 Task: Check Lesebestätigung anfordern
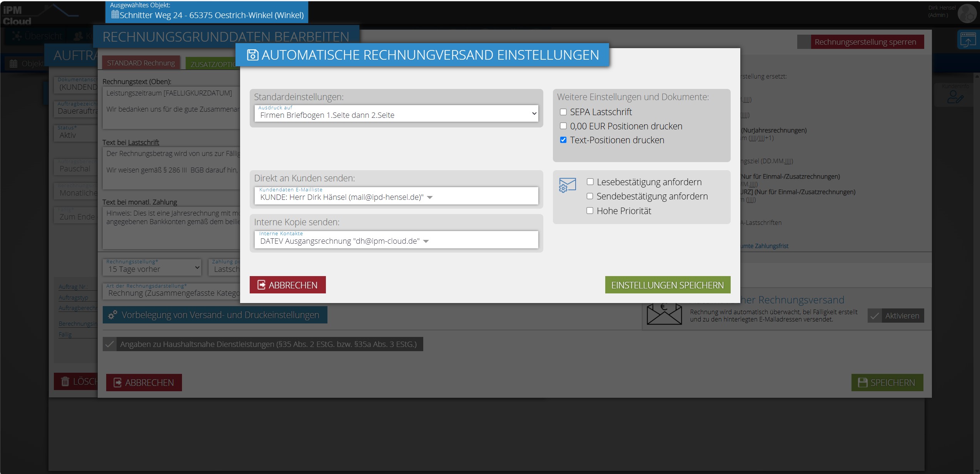(590, 182)
